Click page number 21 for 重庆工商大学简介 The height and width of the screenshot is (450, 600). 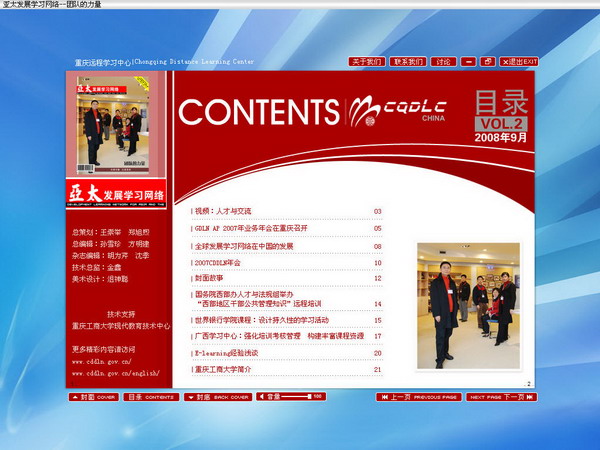coord(378,370)
